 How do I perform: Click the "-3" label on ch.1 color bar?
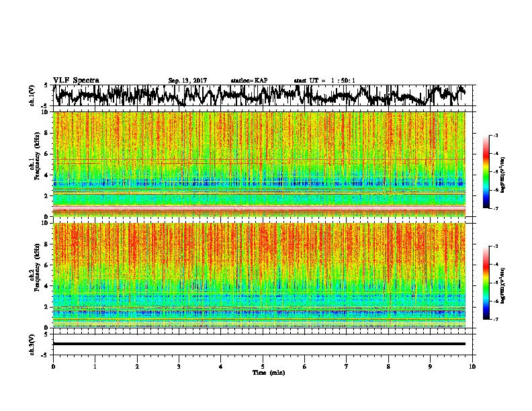coord(495,136)
